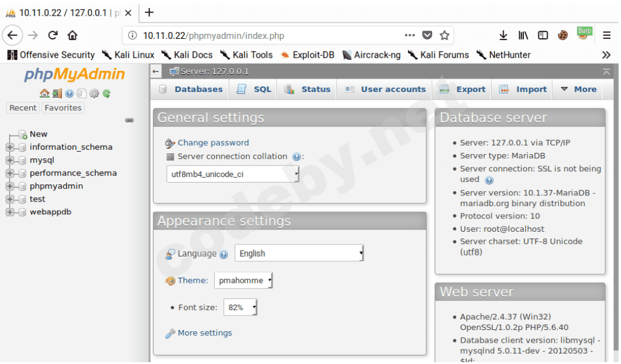
Task: Click the Pocket save icon
Action: pos(427,35)
